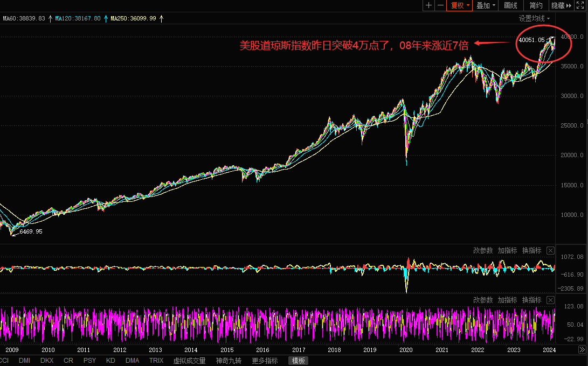Image resolution: width=588 pixels, height=366 pixels.
Task: Click the 1072.08 indicator axis value
Action: 572,257
